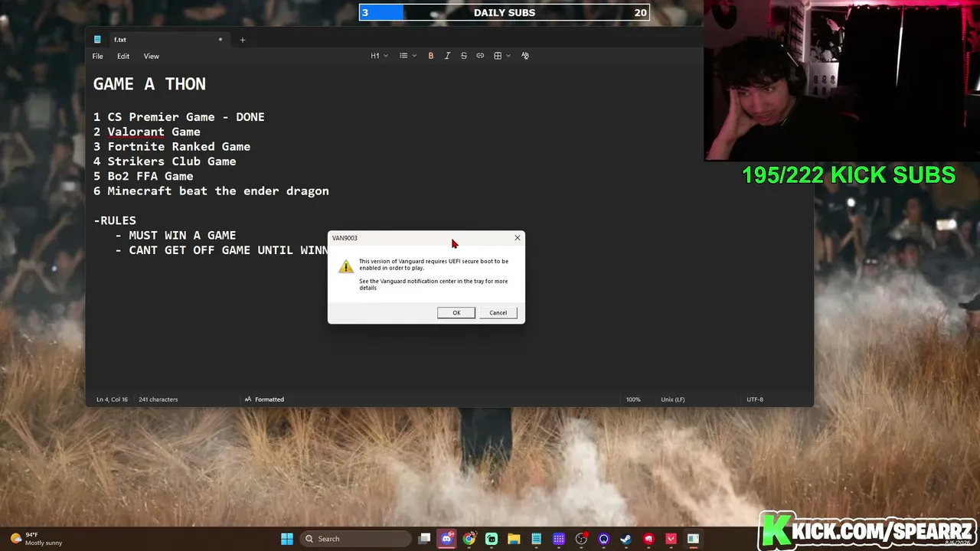Open Task View from the taskbar

pyautogui.click(x=425, y=539)
